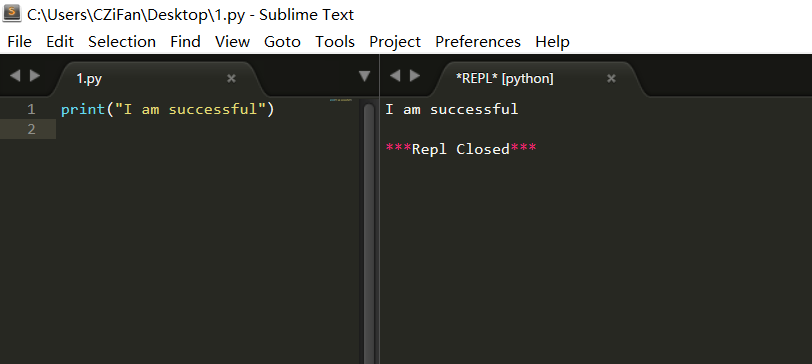Go to previous tab in left pane
The height and width of the screenshot is (364, 812).
pos(15,76)
